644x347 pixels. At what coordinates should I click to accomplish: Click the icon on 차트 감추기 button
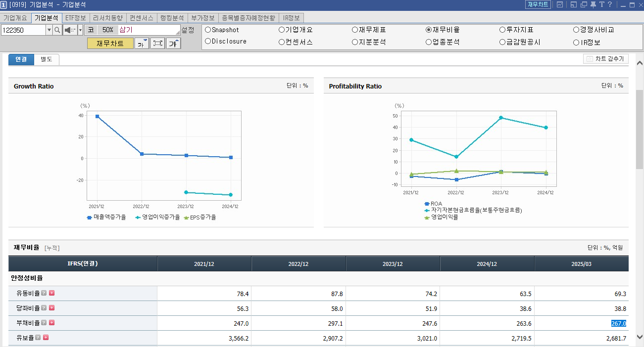coord(590,59)
